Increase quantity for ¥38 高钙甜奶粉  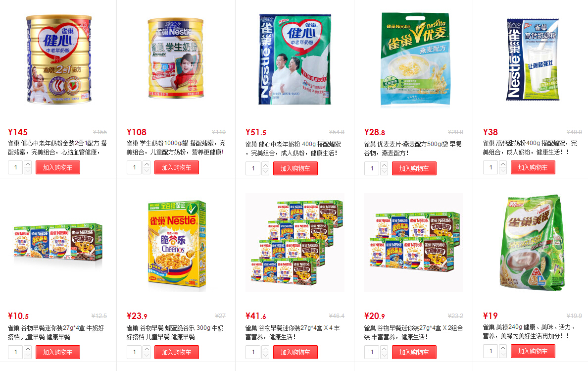(x=503, y=164)
